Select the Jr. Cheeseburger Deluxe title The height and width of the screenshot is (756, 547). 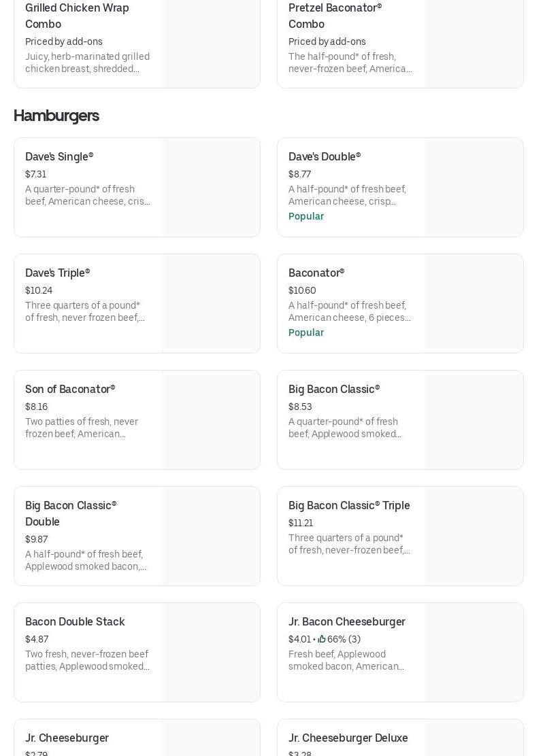[x=348, y=738]
